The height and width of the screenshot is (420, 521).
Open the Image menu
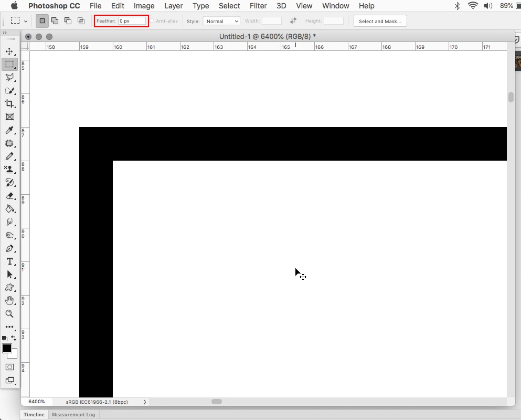click(144, 6)
